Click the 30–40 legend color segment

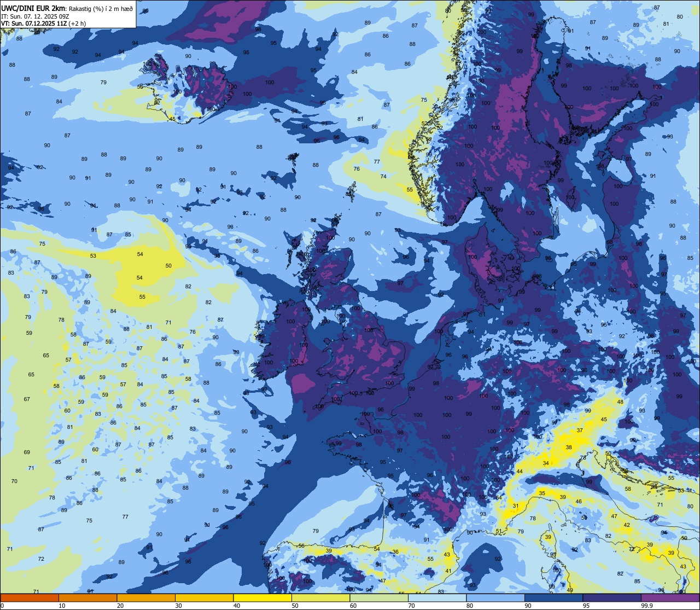coord(204,597)
